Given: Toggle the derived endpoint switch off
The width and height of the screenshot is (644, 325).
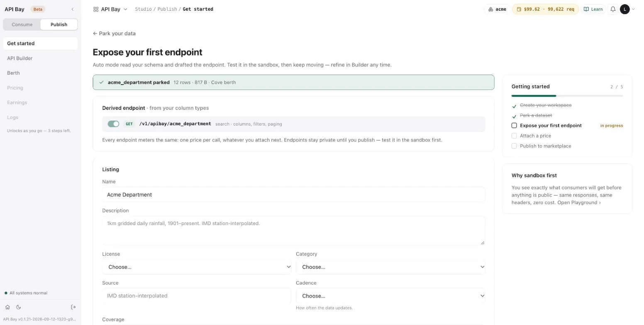Looking at the screenshot, I should pyautogui.click(x=113, y=124).
